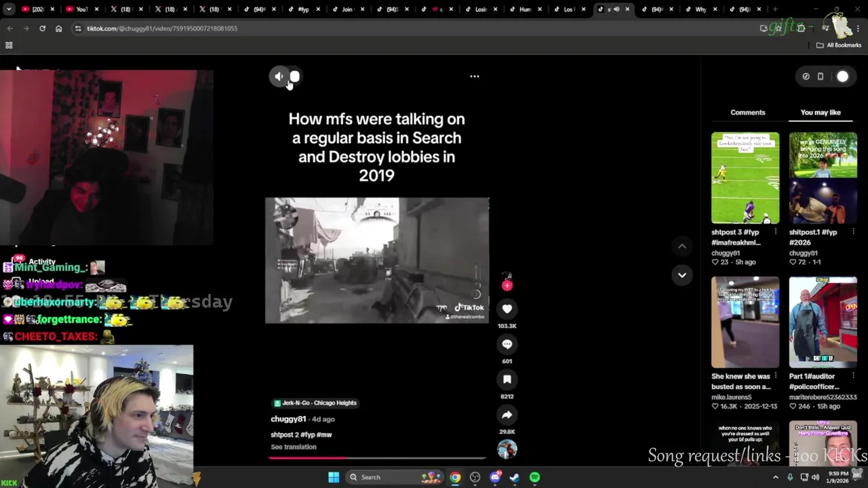Viewport: 868px width, 488px height.
Task: Open the three-dot more options menu on the video
Action: [x=475, y=77]
